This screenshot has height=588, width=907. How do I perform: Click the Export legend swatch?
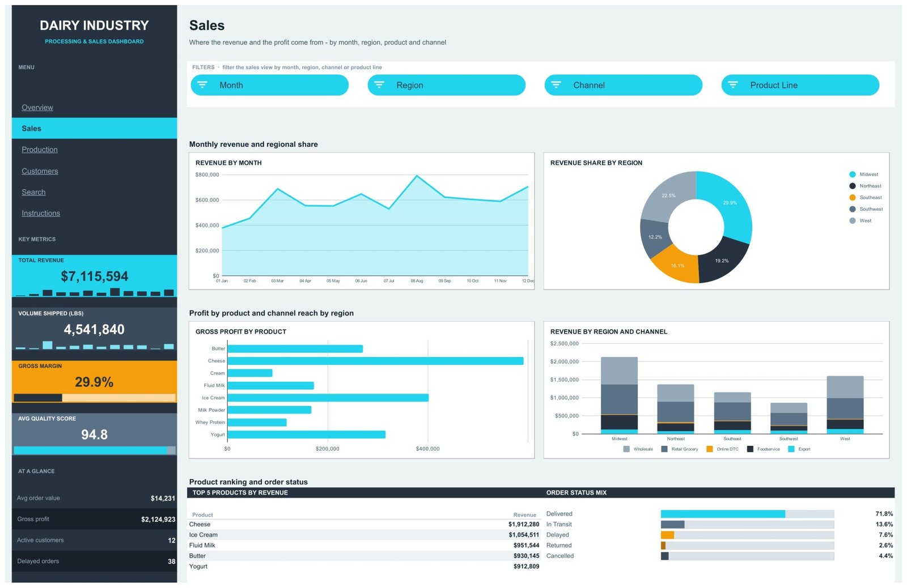(791, 449)
